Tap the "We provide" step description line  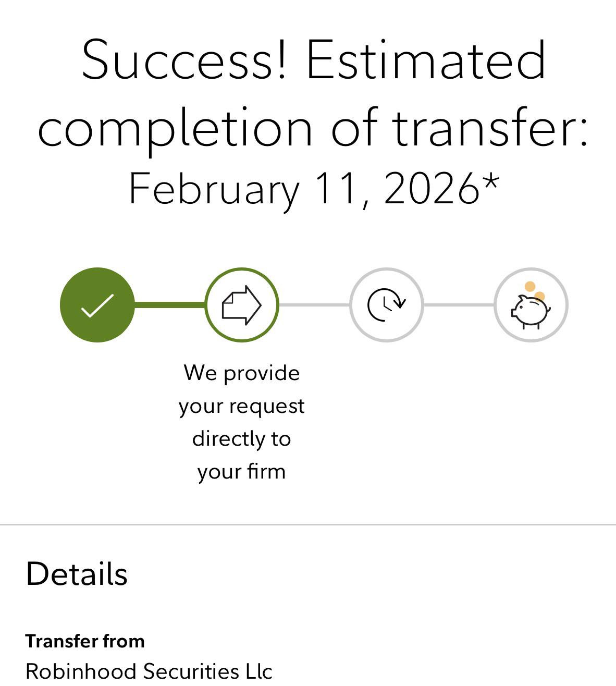(242, 373)
